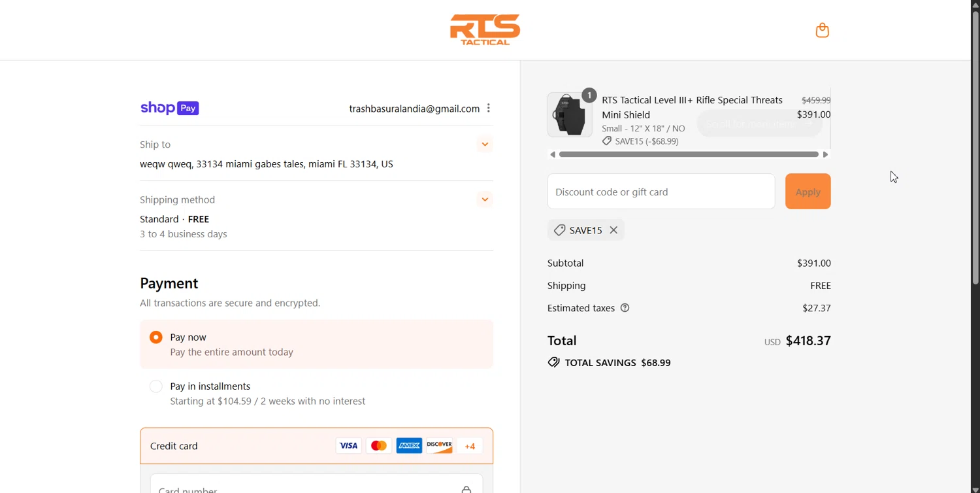Click the page scrollbar down arrow

975,489
